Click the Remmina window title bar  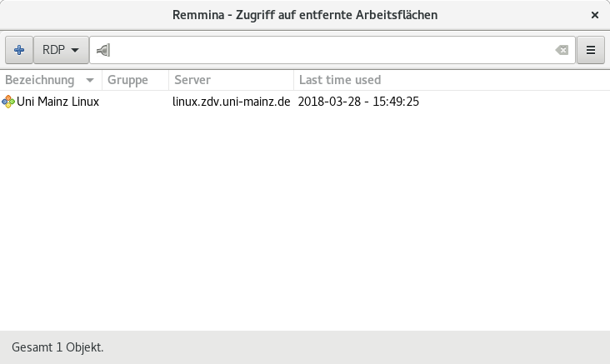304,15
